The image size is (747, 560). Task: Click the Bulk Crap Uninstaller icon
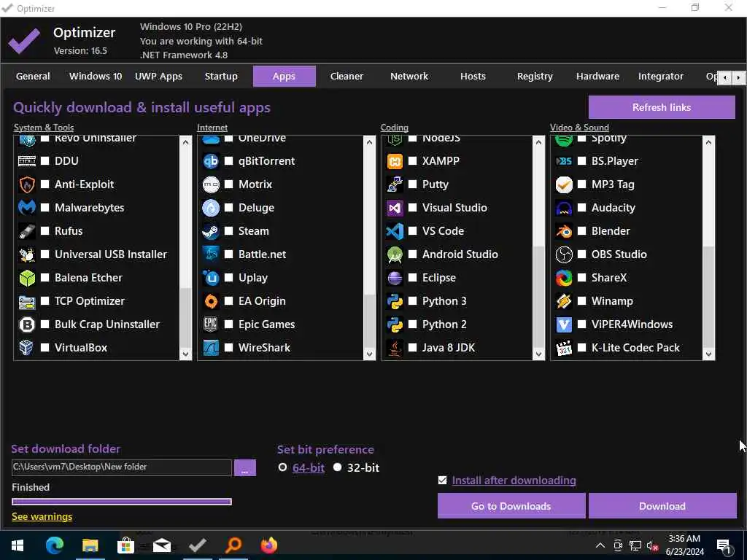pos(27,324)
